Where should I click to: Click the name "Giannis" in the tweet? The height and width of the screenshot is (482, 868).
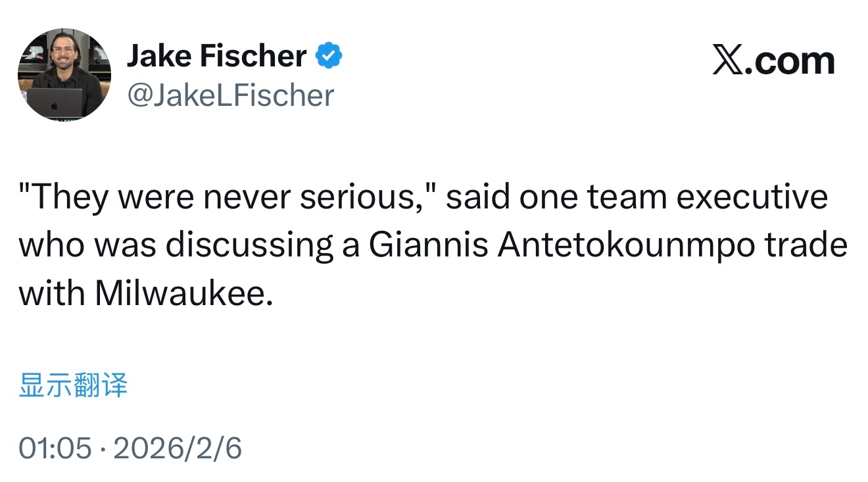click(428, 245)
